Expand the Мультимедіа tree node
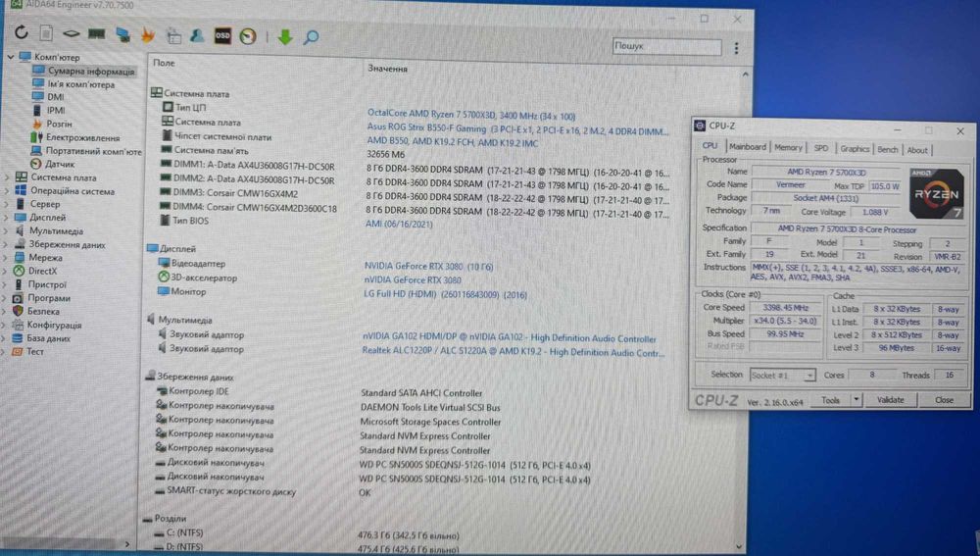This screenshot has height=556, width=980. click(6, 230)
